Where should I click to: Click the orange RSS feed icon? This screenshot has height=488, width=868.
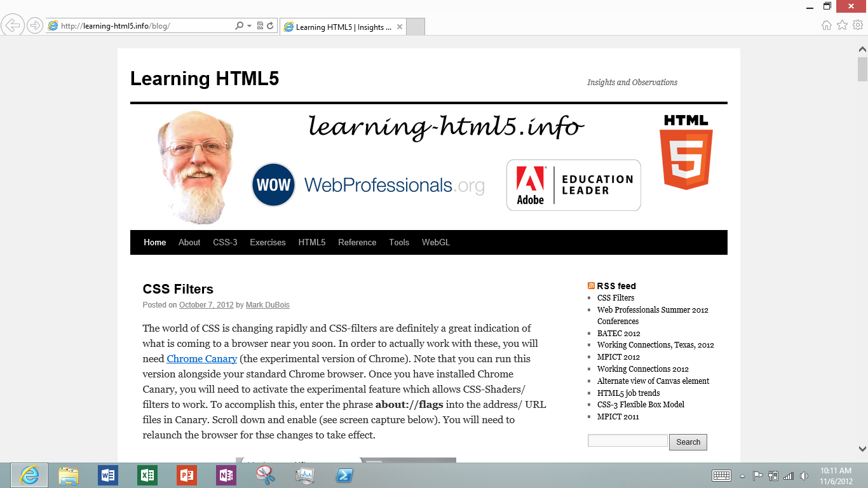[592, 286]
